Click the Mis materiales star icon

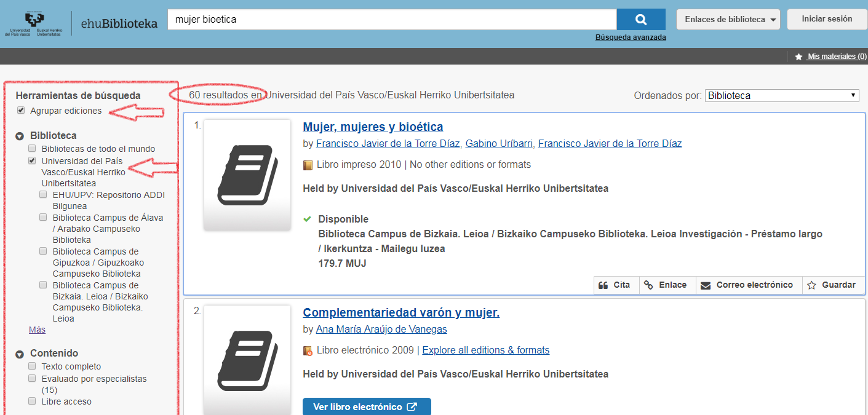798,57
